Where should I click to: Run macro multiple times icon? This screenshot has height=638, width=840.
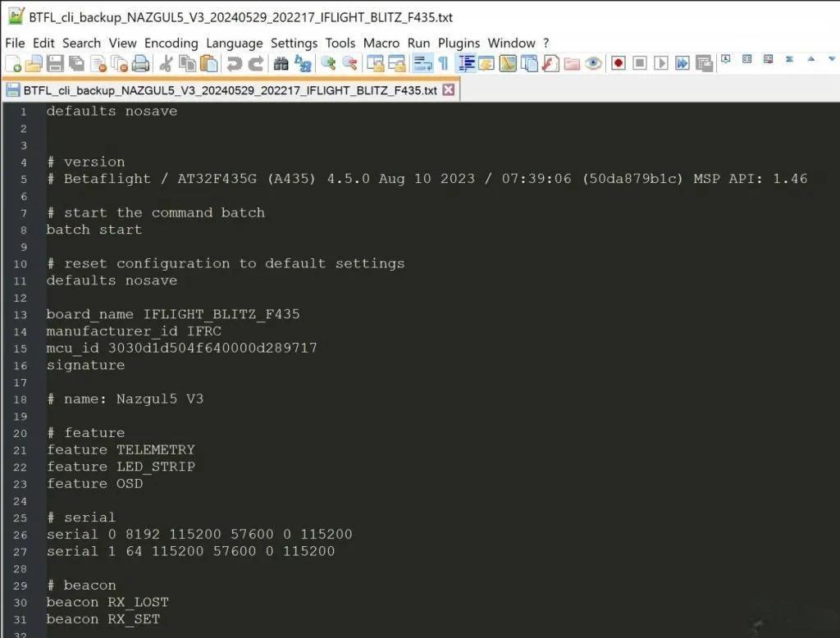coord(682,64)
